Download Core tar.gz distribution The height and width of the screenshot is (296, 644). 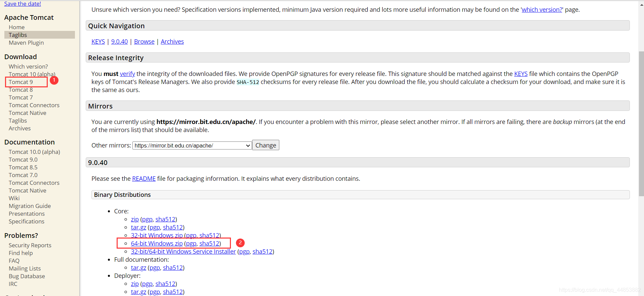[138, 227]
